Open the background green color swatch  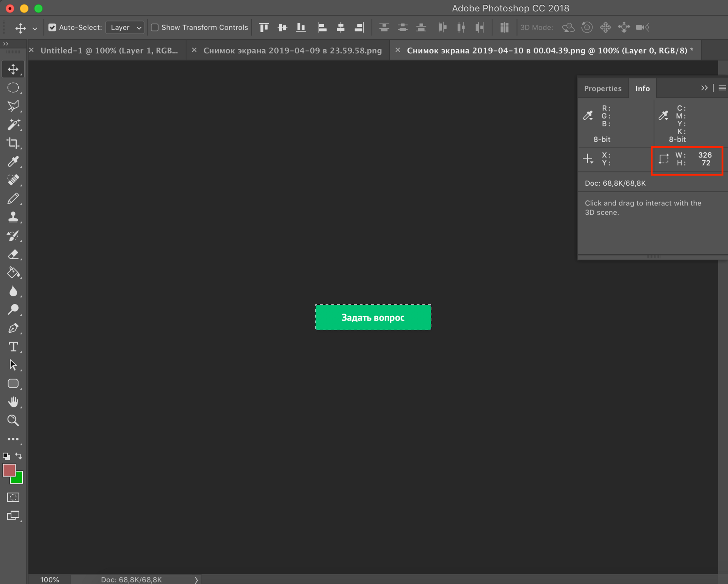pos(18,479)
